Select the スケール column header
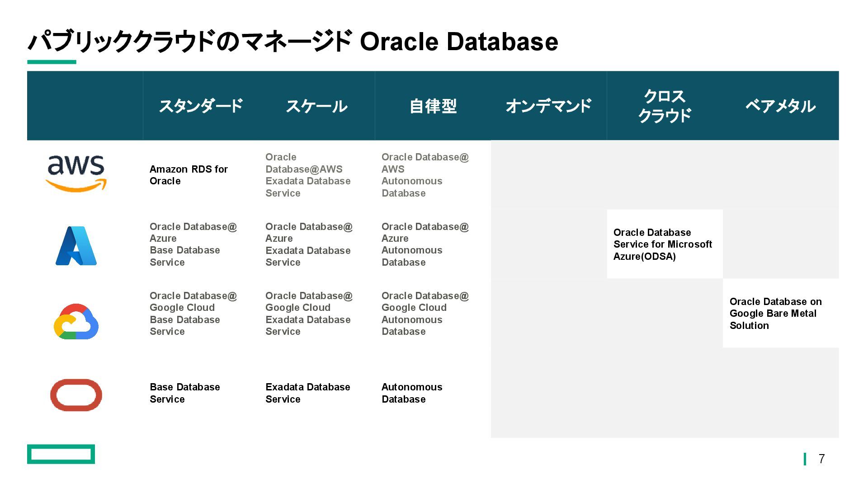 click(316, 106)
